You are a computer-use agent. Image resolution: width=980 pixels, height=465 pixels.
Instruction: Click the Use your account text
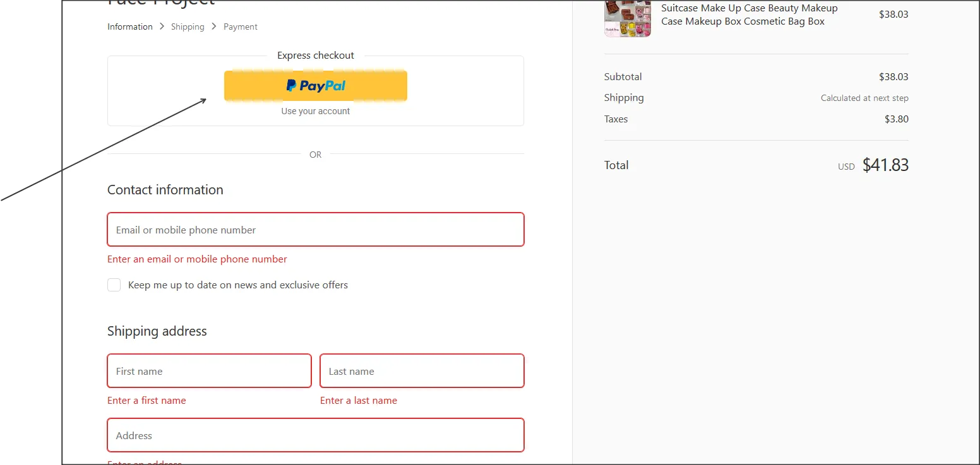tap(315, 110)
